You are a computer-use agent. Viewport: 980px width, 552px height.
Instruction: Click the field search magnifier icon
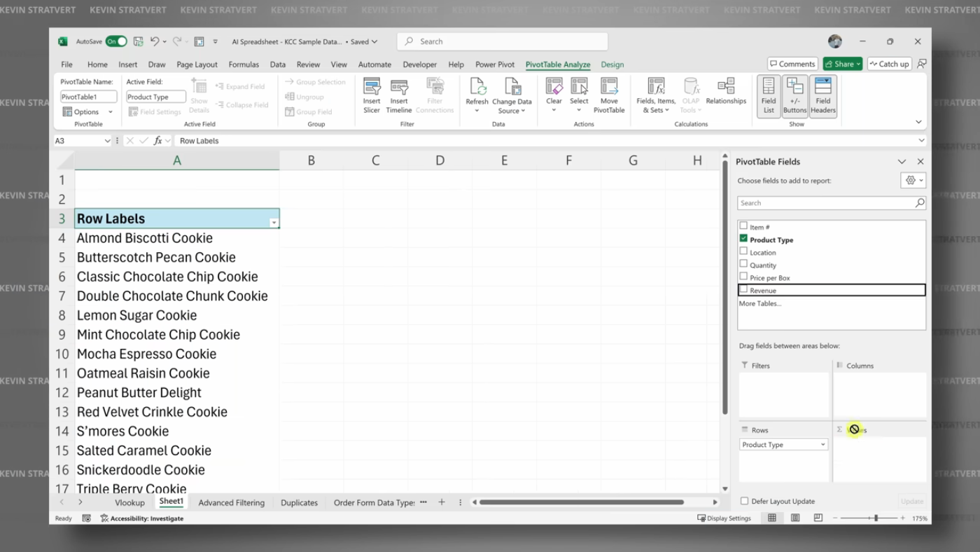point(920,203)
